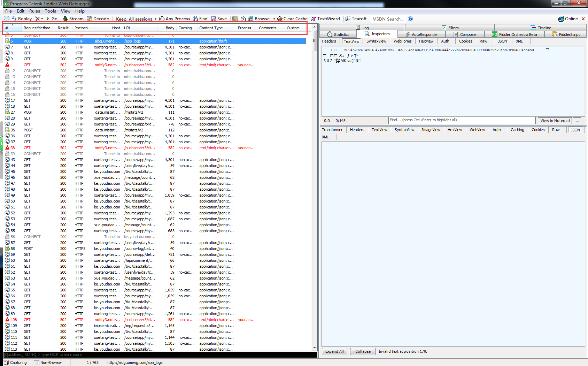This screenshot has height=366, width=588.
Task: Toggle Stream mode in toolbar
Action: (x=73, y=19)
